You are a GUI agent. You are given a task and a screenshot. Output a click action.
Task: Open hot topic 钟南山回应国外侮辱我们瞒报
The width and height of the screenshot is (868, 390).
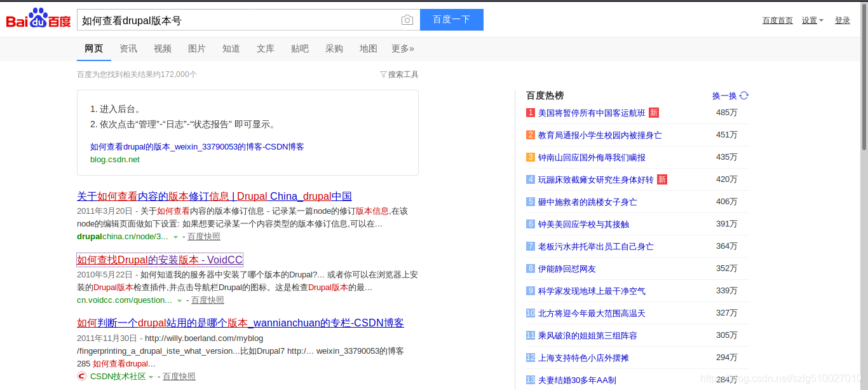click(592, 157)
